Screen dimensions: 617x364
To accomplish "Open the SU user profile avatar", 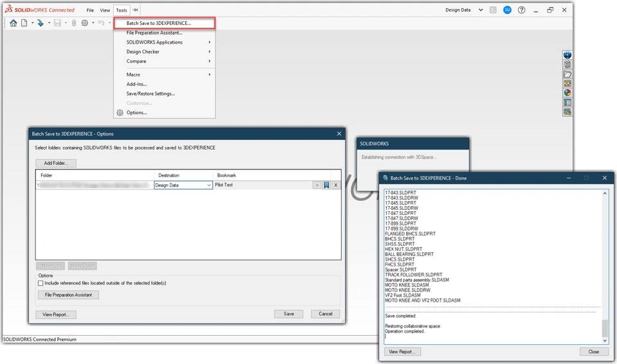I will [507, 10].
